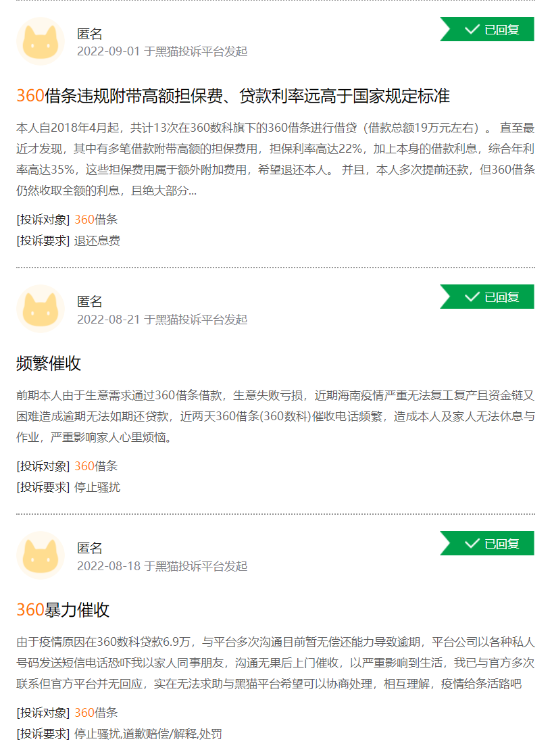Click 360借条 complaint target in the 频繁催收 post
552x756 pixels.
click(x=96, y=466)
